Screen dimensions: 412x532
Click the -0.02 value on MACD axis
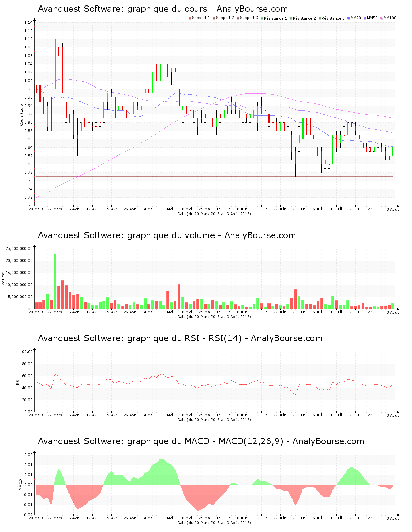click(27, 515)
